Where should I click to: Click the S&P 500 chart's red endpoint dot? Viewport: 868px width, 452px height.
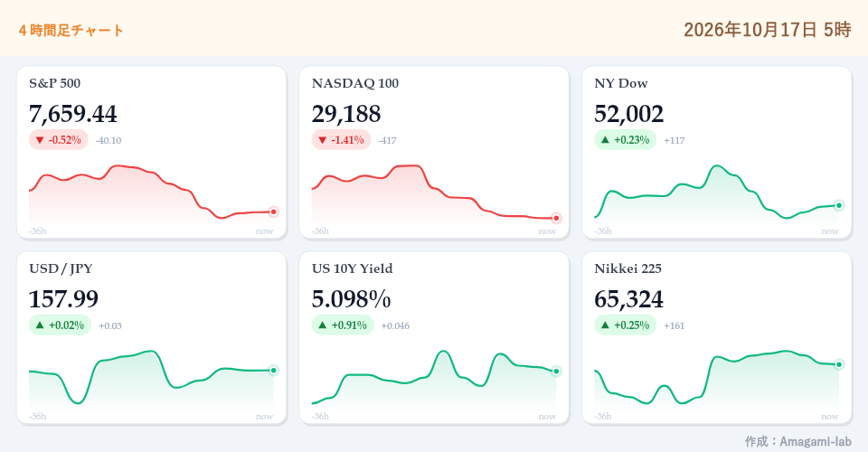tap(273, 212)
